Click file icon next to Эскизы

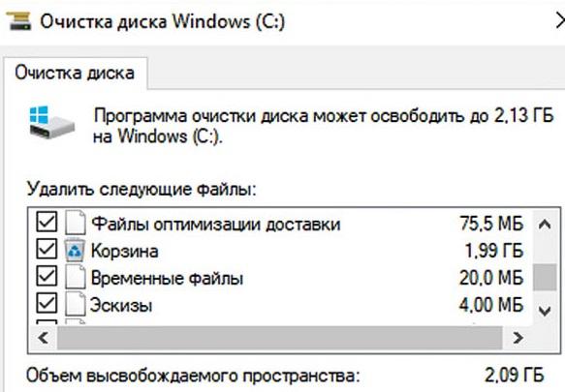(76, 304)
